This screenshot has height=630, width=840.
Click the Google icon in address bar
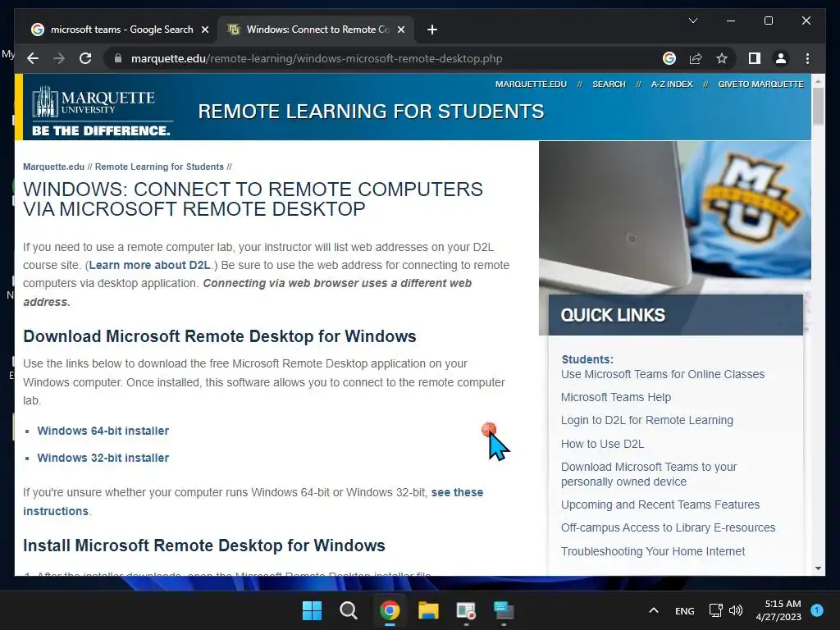[x=669, y=58]
